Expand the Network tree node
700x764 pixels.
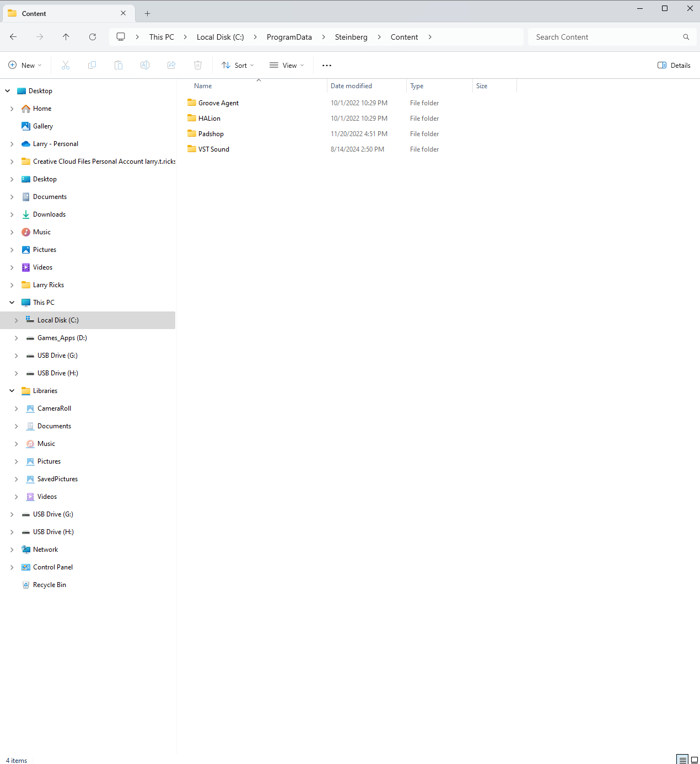point(12,550)
